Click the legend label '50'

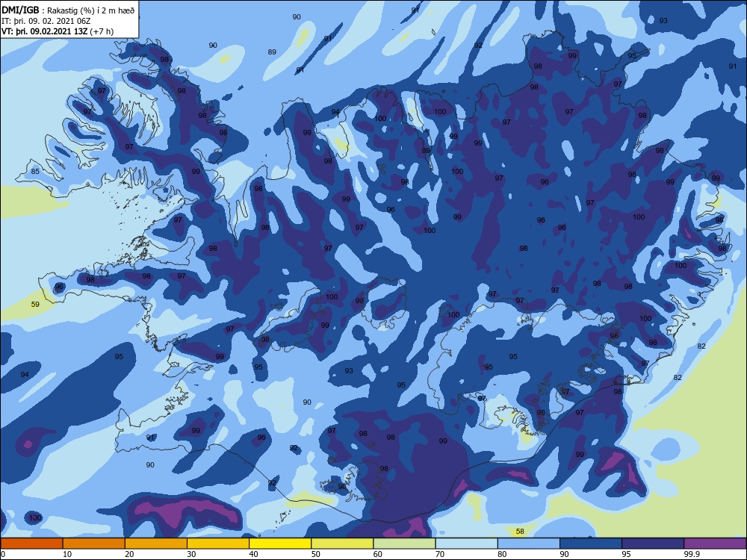click(315, 554)
